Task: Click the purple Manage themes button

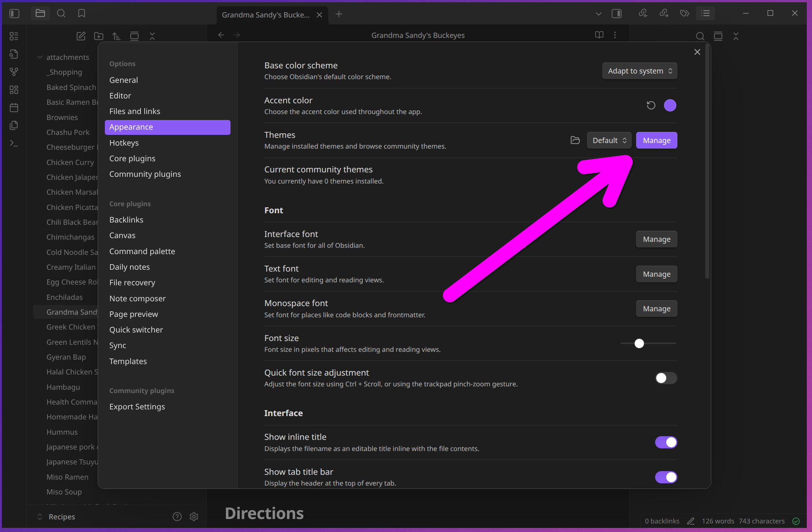Action: tap(656, 140)
